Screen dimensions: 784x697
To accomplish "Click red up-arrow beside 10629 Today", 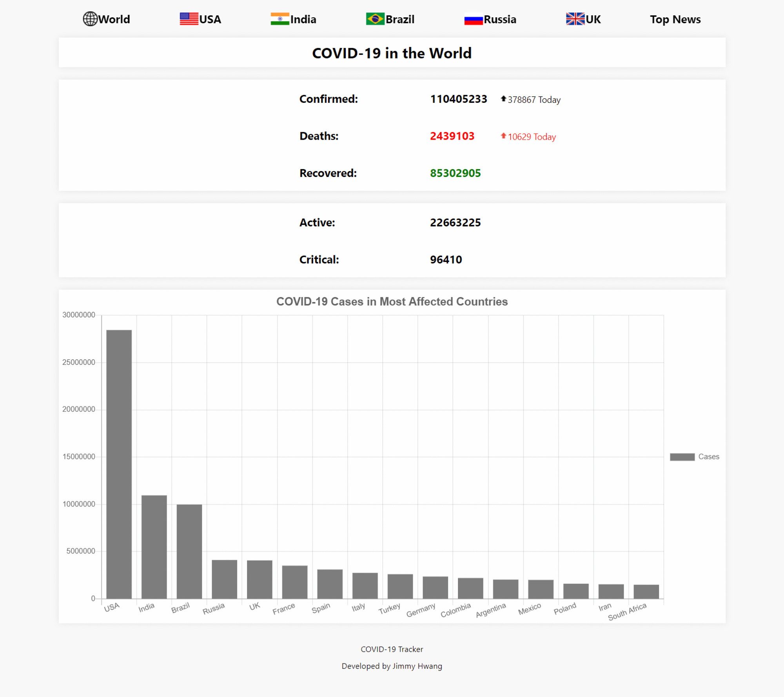I will pyautogui.click(x=503, y=136).
